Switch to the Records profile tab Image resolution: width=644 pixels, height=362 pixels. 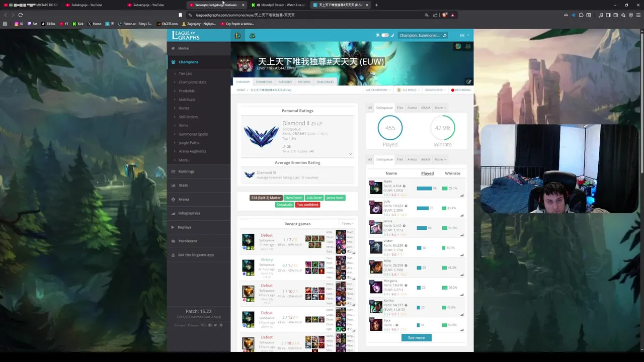pos(304,82)
